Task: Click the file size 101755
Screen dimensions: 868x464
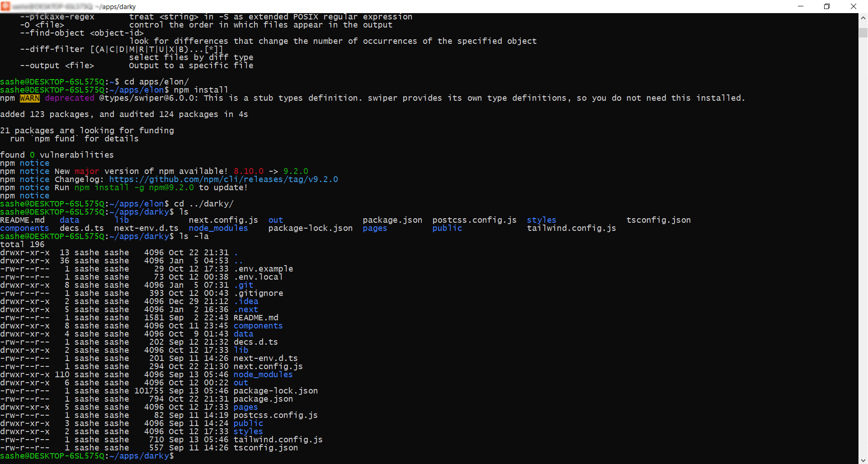Action: click(149, 391)
